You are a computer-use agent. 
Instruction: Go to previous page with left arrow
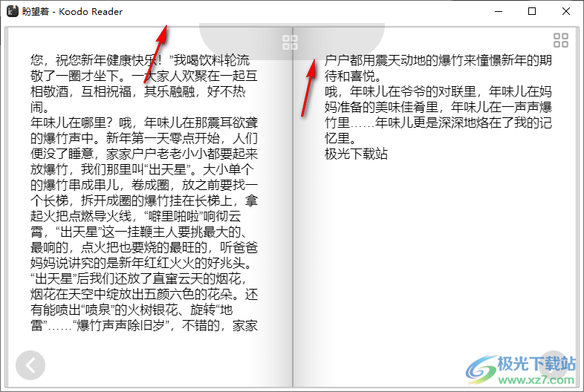(30, 365)
